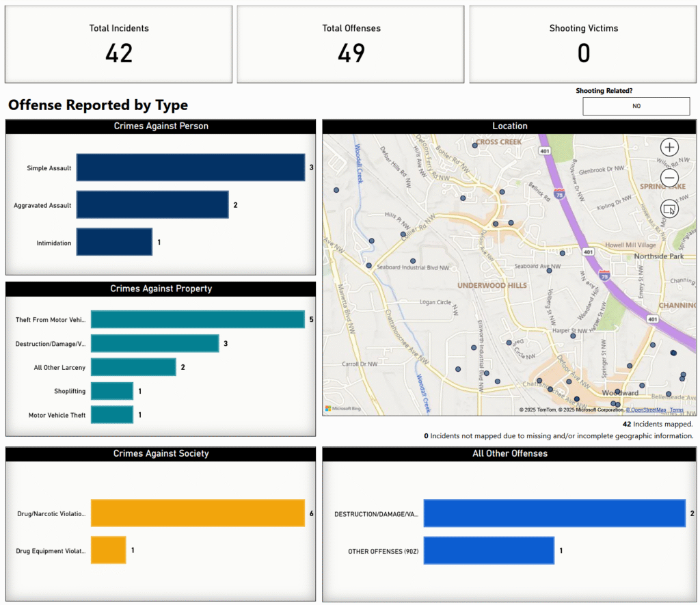Click the incident dot near Cross Creek label

tap(475, 145)
